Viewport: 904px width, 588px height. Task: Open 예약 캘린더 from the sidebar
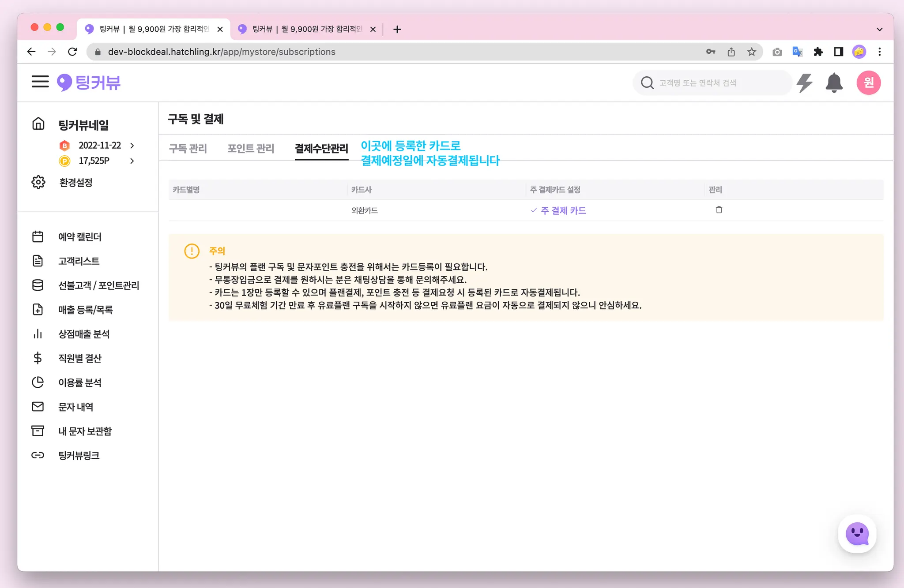tap(79, 237)
